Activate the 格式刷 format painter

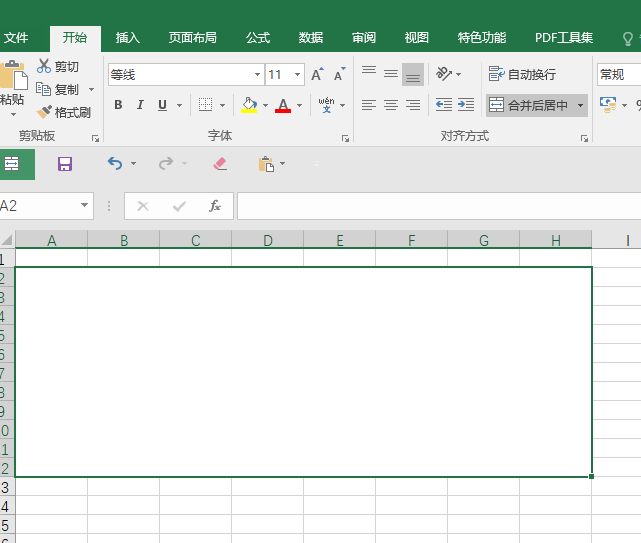coord(64,112)
